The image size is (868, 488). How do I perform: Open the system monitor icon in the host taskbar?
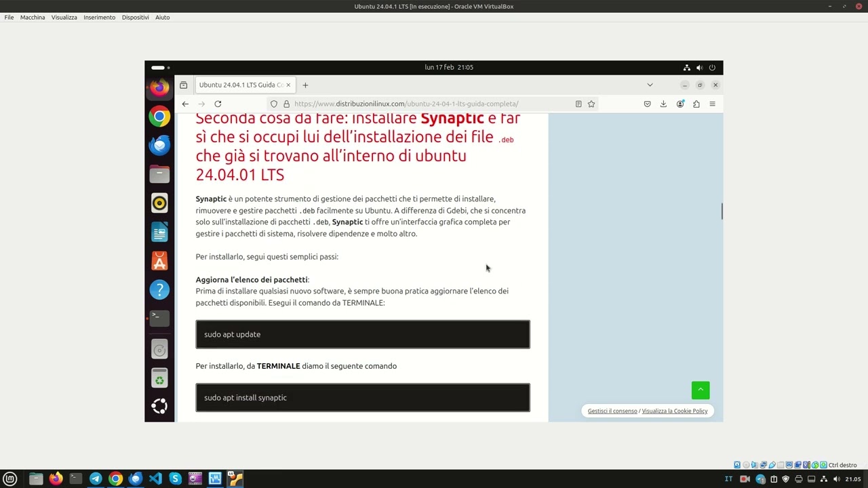click(215, 479)
